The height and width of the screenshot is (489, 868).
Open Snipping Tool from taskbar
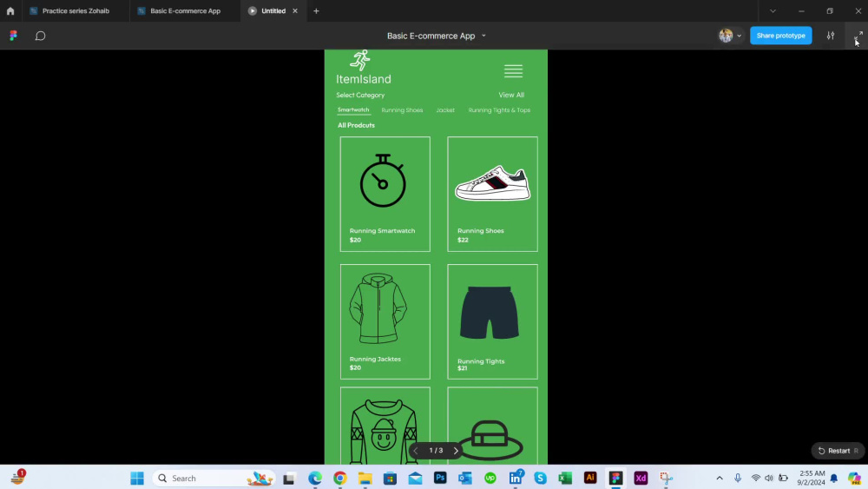pos(666,478)
